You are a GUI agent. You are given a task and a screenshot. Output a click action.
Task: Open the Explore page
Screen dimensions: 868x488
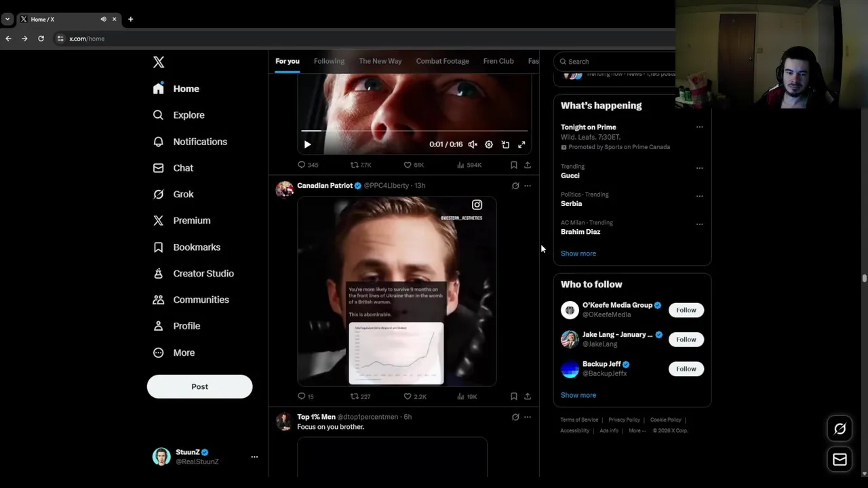coord(179,115)
